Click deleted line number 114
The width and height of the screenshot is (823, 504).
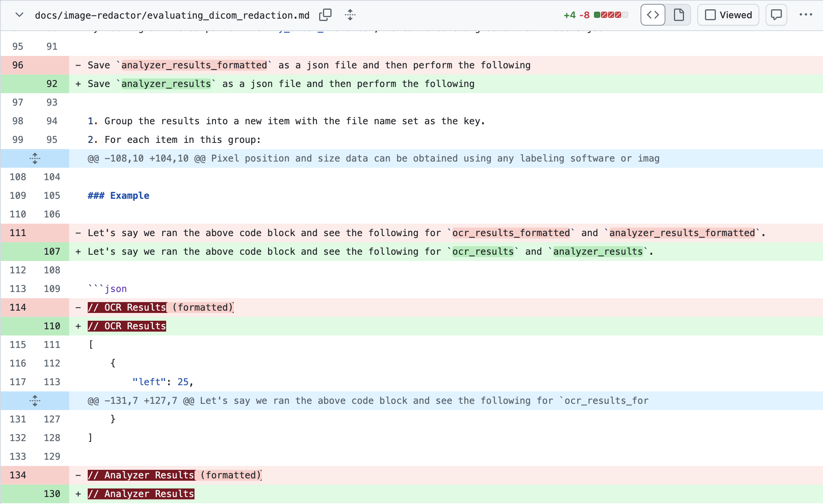[18, 308]
